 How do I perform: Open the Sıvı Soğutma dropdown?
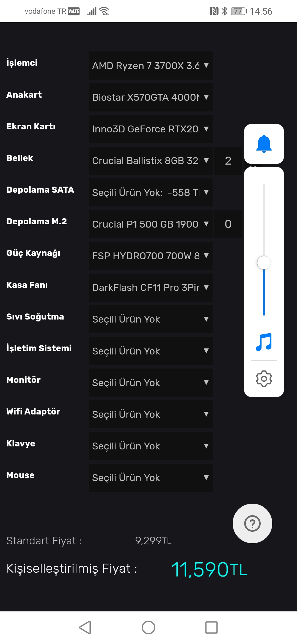click(x=150, y=319)
